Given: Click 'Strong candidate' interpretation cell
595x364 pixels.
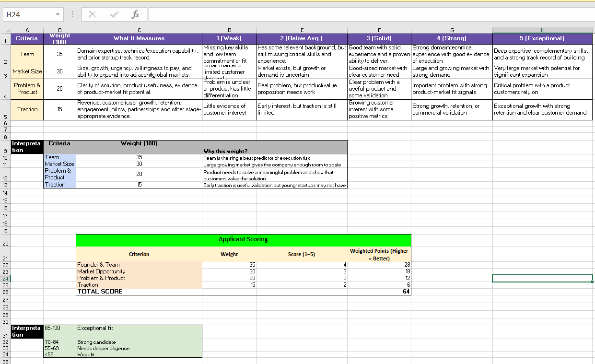Looking at the screenshot, I should click(139, 342).
